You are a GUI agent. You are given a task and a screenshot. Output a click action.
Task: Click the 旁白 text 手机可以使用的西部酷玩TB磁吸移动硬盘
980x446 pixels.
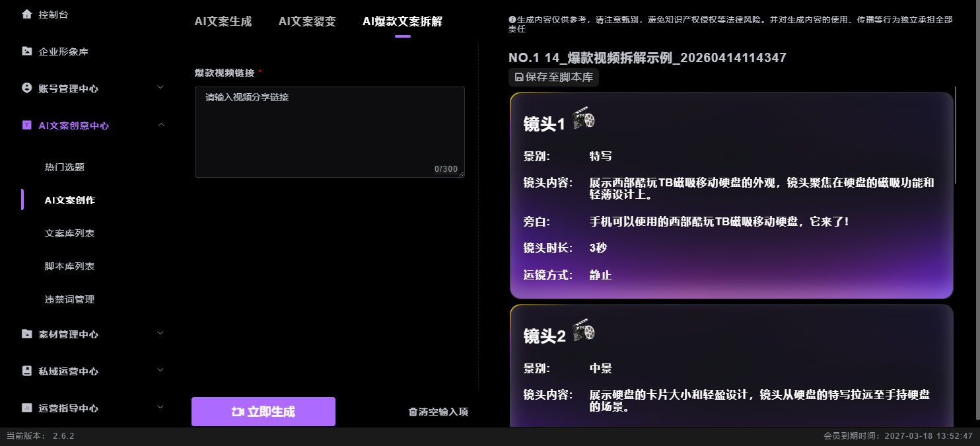pos(719,221)
